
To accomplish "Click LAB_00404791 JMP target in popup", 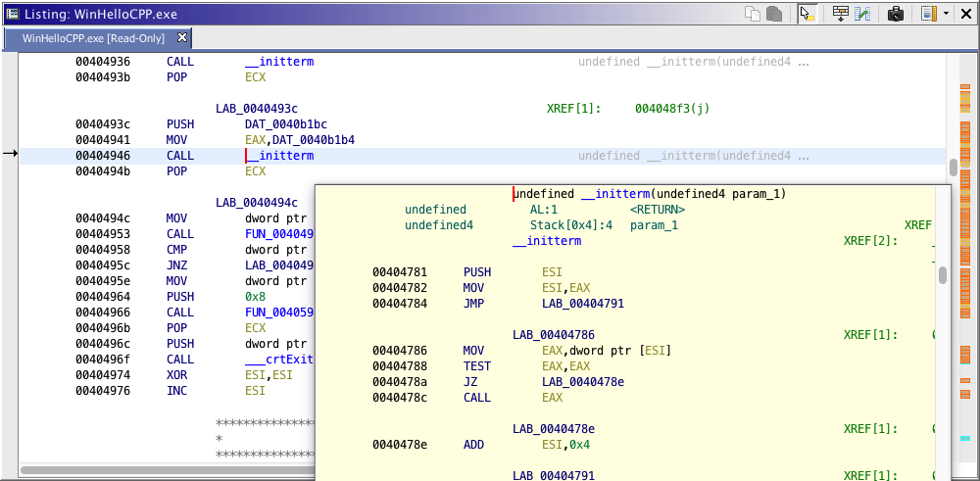I will tap(582, 304).
